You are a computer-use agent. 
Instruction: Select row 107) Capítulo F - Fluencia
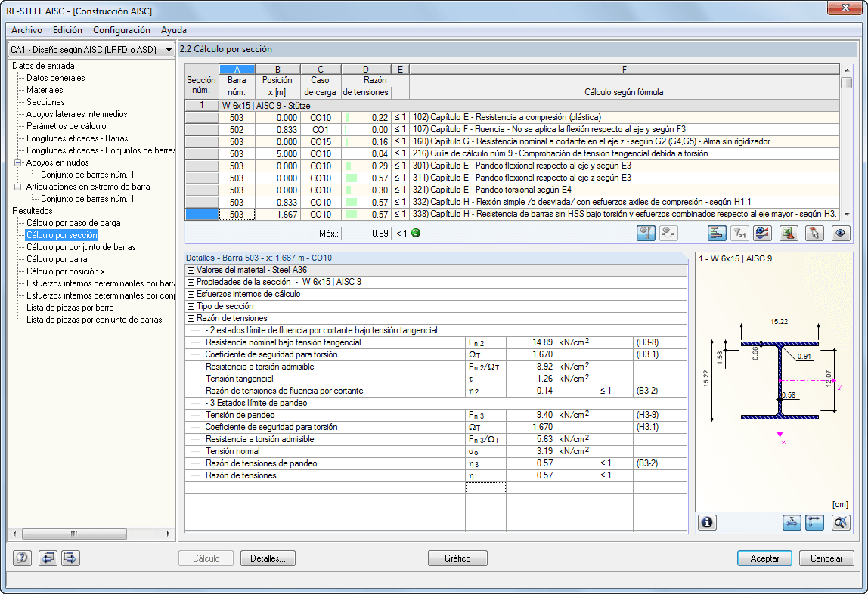tap(512, 130)
